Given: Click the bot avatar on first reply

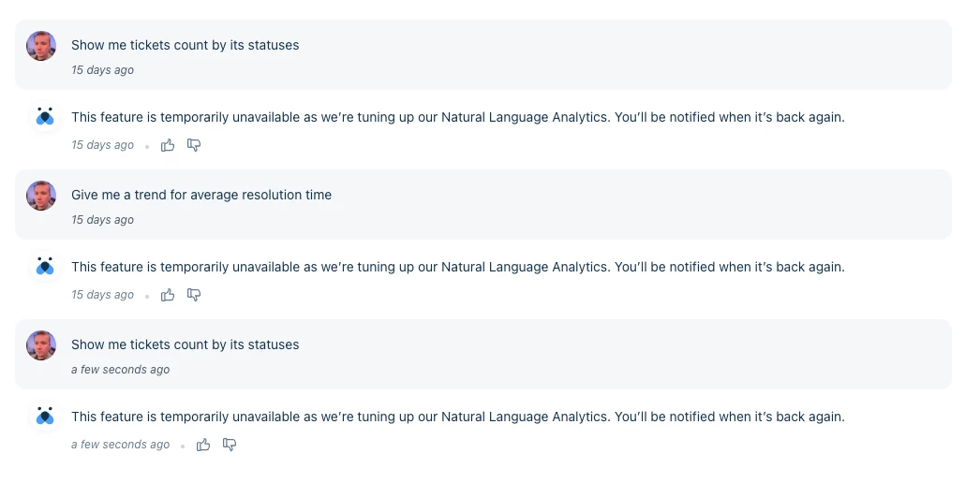Looking at the screenshot, I should [45, 117].
